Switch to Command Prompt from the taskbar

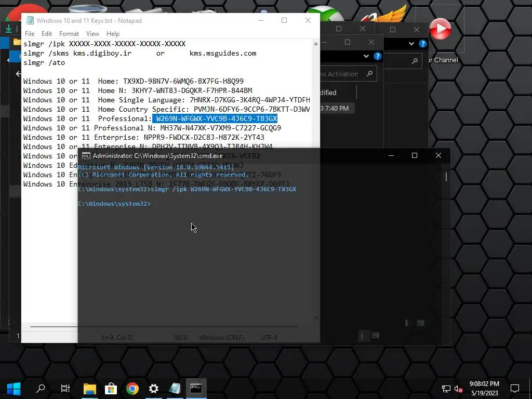[196, 389]
